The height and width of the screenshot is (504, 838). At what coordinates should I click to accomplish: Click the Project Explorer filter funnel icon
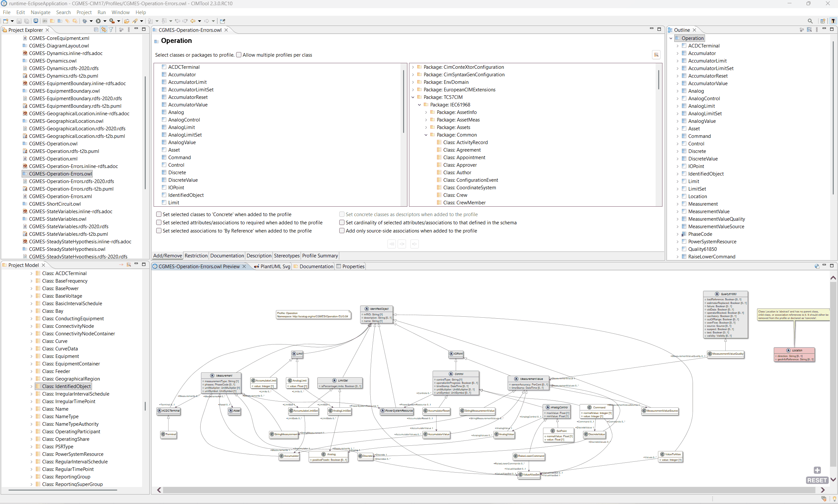click(x=111, y=30)
